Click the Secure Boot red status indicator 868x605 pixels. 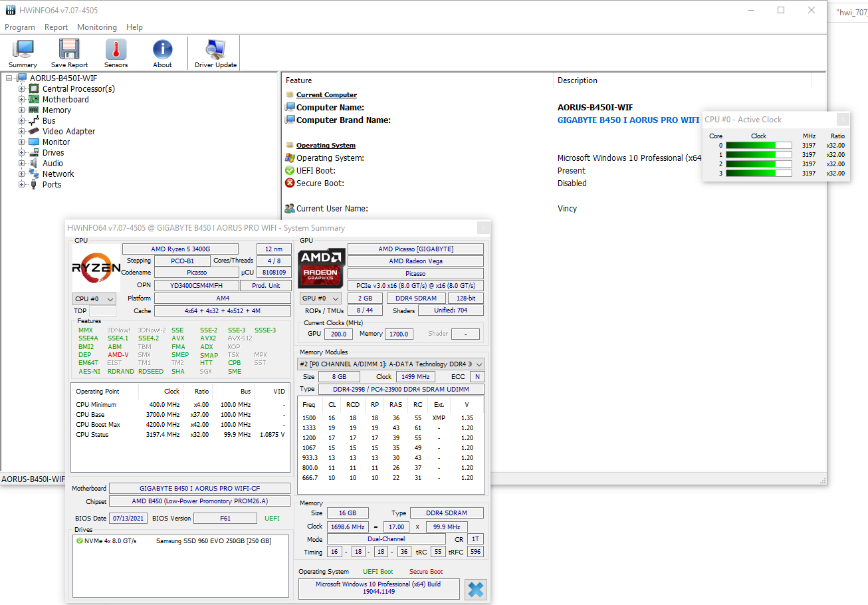coord(289,183)
